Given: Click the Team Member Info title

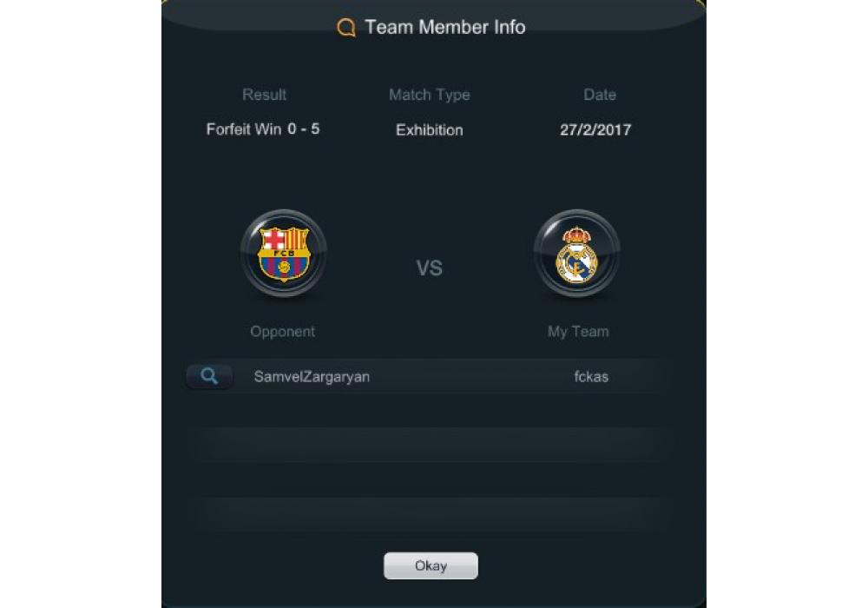Looking at the screenshot, I should tap(445, 27).
